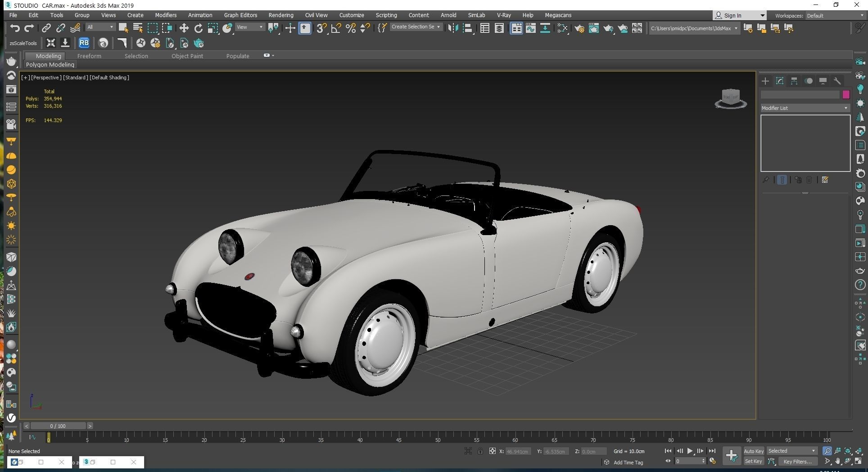
Task: Open the V-Ray menu
Action: pos(504,15)
